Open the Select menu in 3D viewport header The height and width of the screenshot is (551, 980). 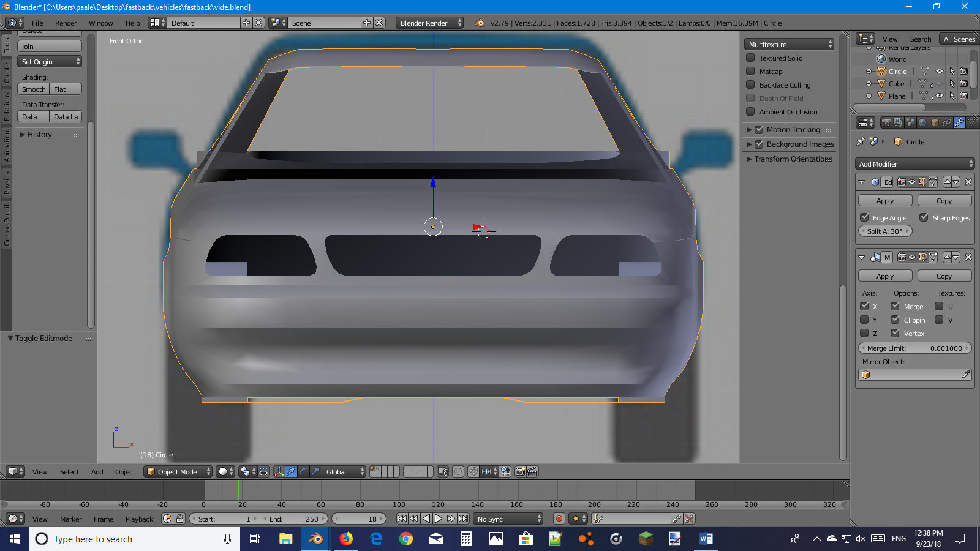69,472
